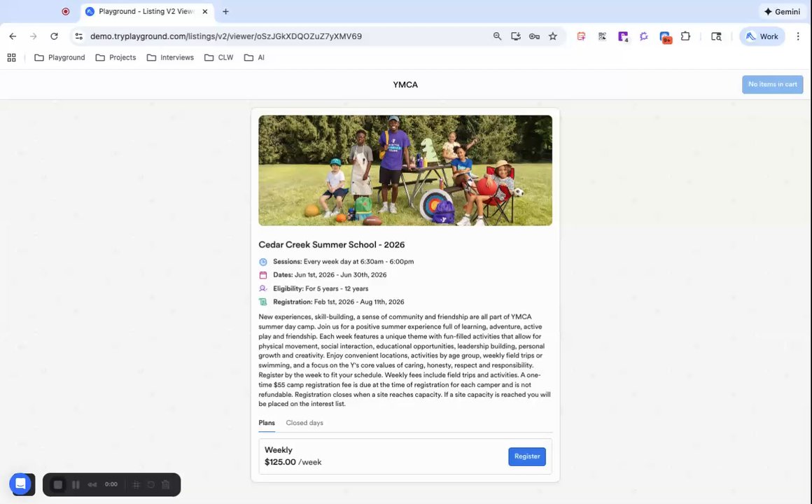Click the summer camp banner photo
Viewport: 812px width, 504px height.
[405, 170]
